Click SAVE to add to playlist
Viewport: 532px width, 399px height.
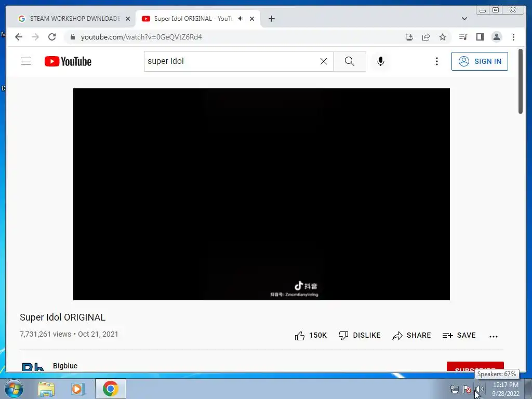tap(459, 336)
